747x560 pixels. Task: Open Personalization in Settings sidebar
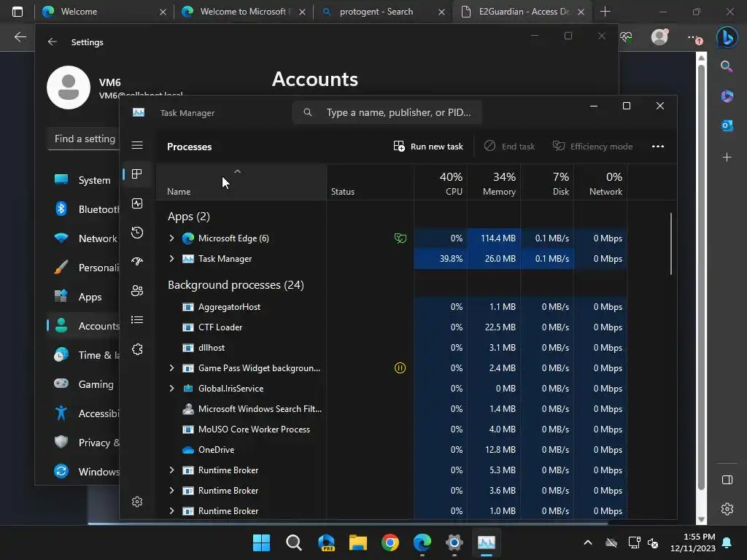83,268
